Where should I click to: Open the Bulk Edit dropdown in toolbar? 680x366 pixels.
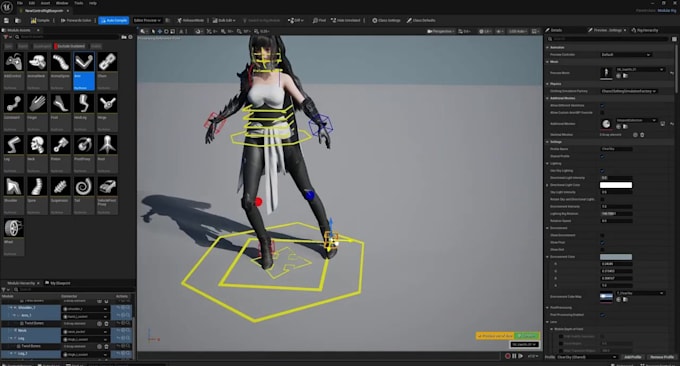tap(225, 20)
